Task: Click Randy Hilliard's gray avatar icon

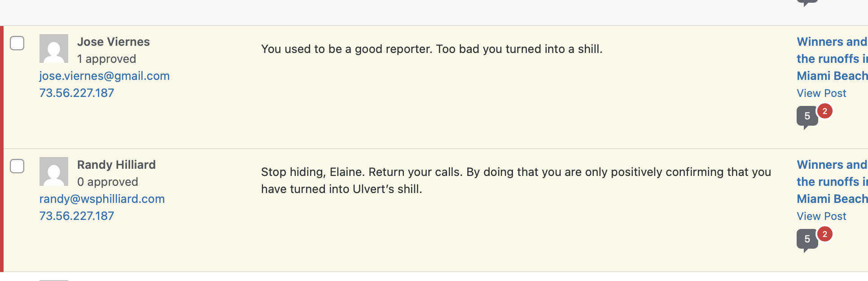Action: point(54,171)
